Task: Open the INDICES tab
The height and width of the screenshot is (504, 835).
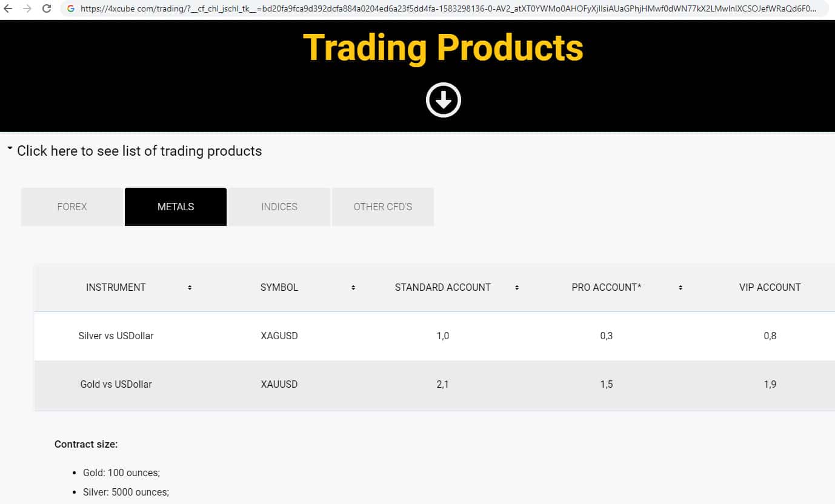Action: click(279, 207)
